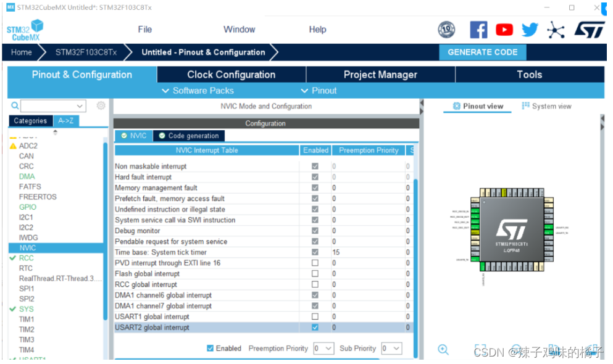Collapse the pinout panel with right edge arrows

602,123
